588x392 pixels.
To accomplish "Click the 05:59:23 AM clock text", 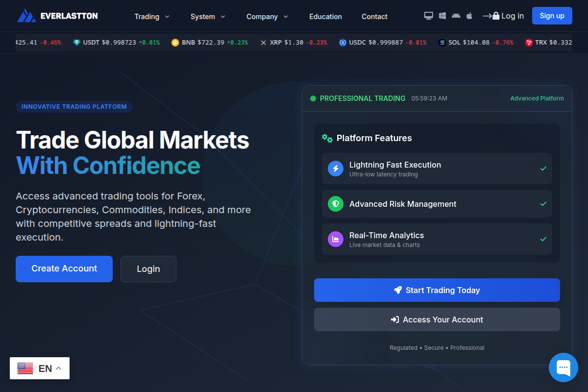I will 429,98.
